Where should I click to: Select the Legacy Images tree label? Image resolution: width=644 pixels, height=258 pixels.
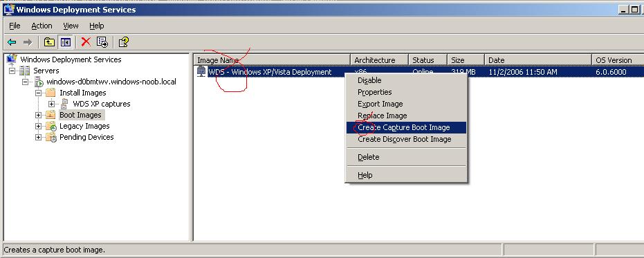[x=84, y=126]
